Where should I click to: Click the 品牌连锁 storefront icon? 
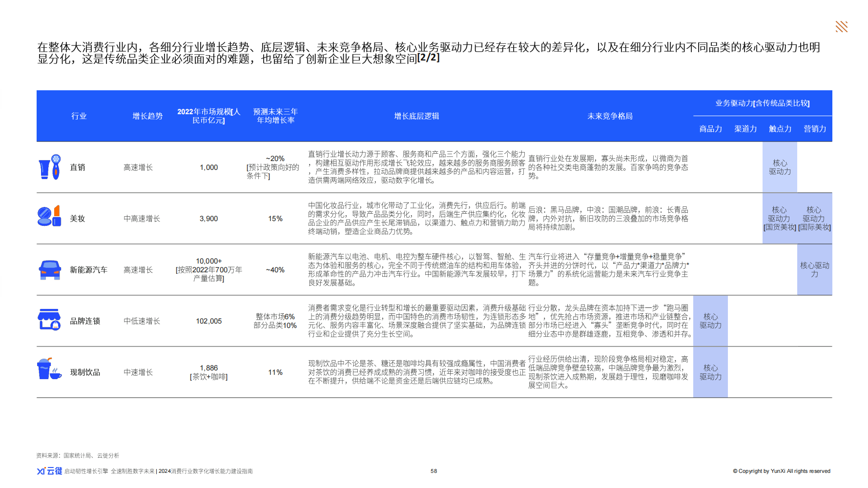coord(49,320)
